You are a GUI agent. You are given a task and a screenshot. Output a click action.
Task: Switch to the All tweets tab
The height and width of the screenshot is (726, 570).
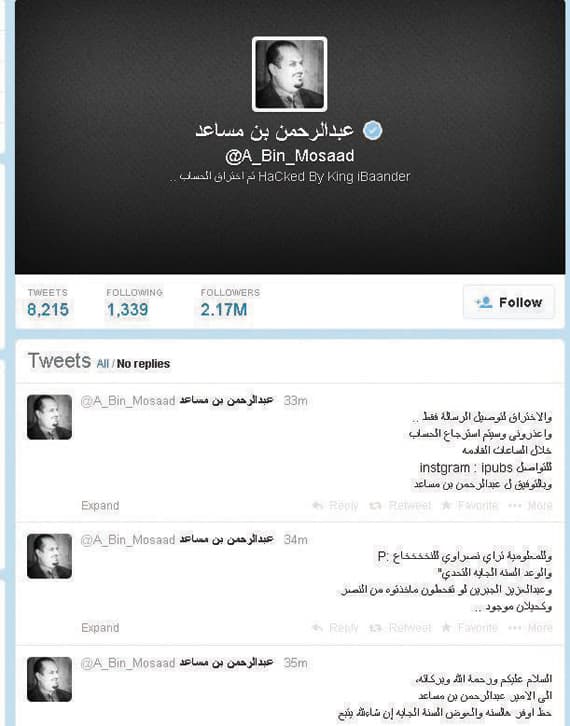[102, 364]
